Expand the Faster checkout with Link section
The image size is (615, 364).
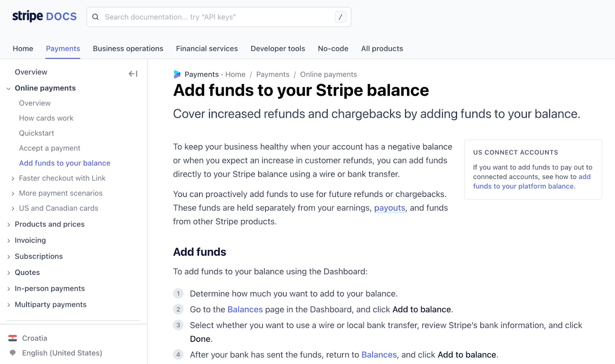pyautogui.click(x=13, y=178)
